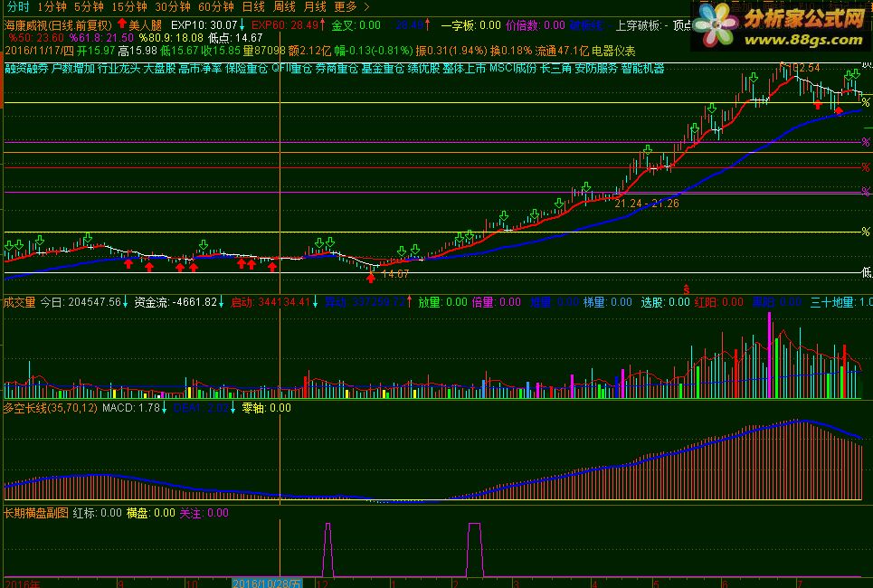
Task: Click the arrow after 更多
Action: [366, 6]
